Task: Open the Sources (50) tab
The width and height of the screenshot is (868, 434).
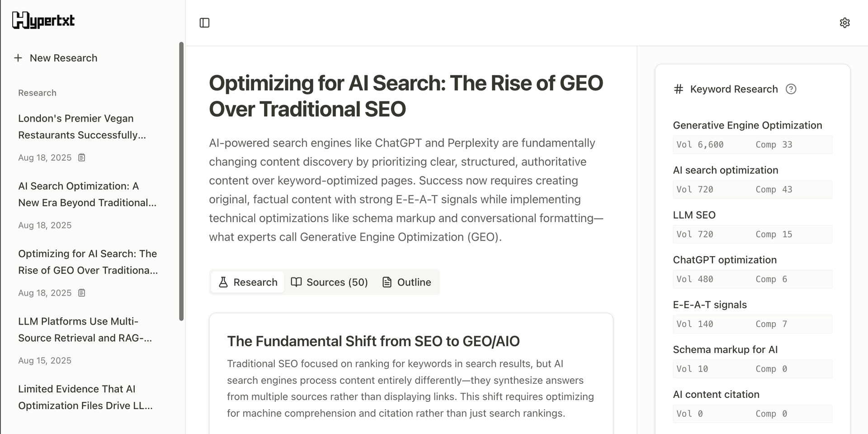Action: tap(329, 282)
